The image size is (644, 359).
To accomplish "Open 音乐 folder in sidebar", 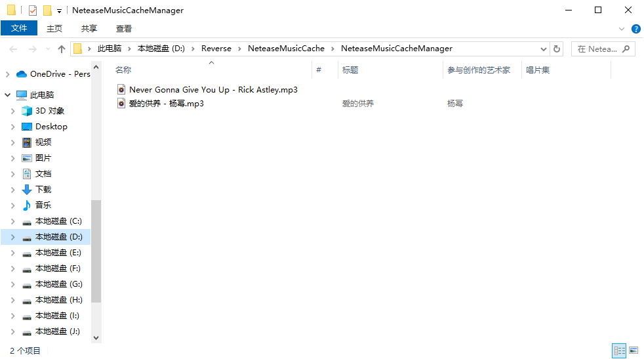I will [43, 205].
